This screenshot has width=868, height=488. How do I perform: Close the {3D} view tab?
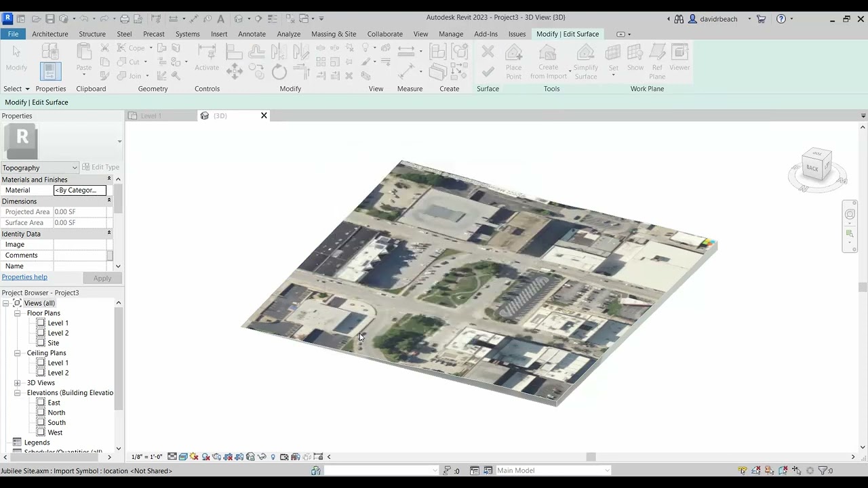coord(264,116)
